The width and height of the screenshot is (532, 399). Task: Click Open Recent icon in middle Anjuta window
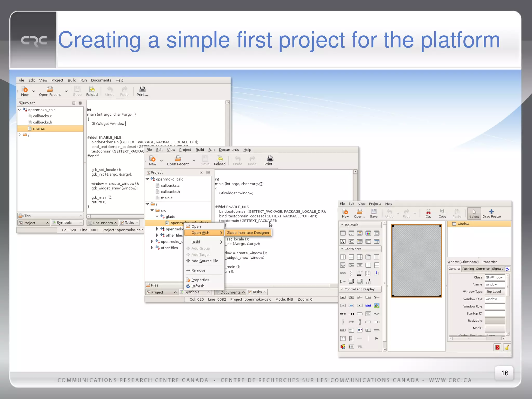click(178, 158)
